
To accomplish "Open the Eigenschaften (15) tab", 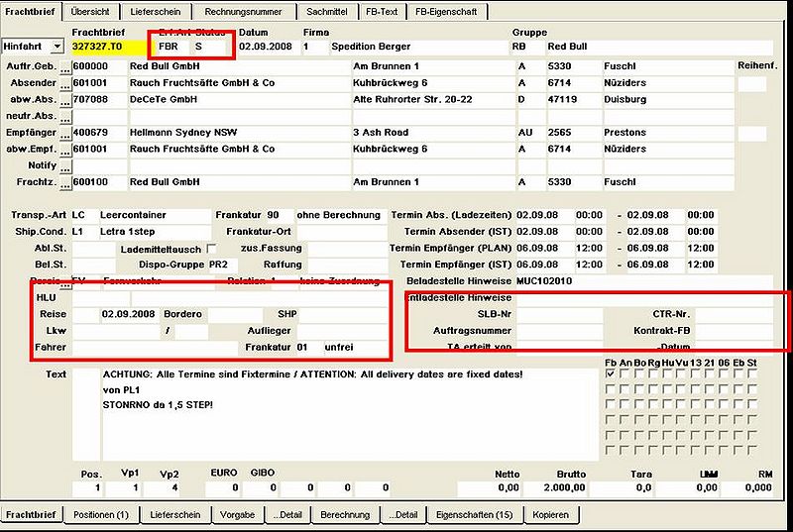I will [x=475, y=515].
